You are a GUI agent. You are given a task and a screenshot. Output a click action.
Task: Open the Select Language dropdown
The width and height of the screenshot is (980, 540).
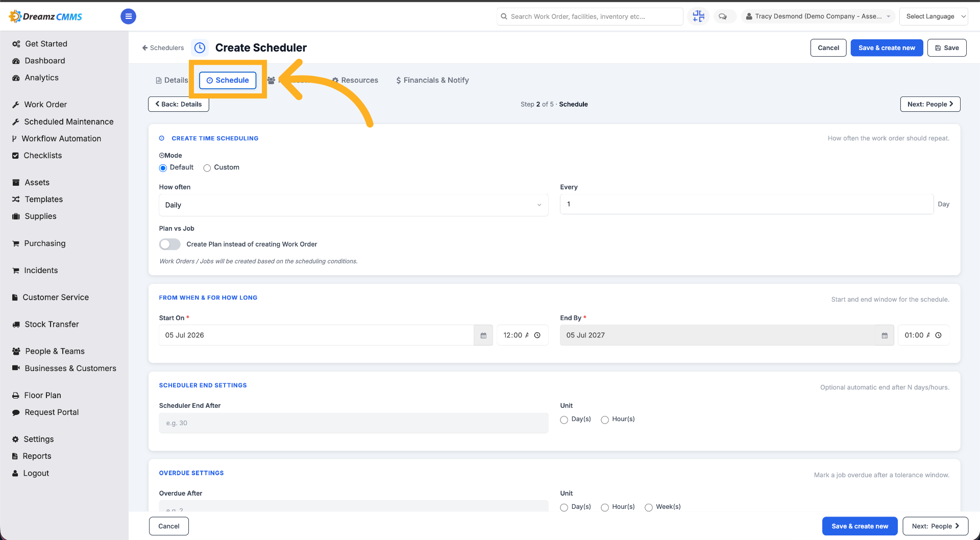(934, 16)
